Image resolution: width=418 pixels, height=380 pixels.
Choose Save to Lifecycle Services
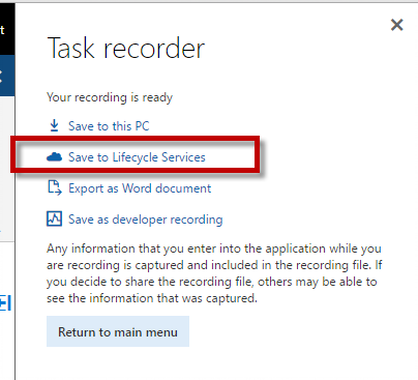[x=137, y=157]
